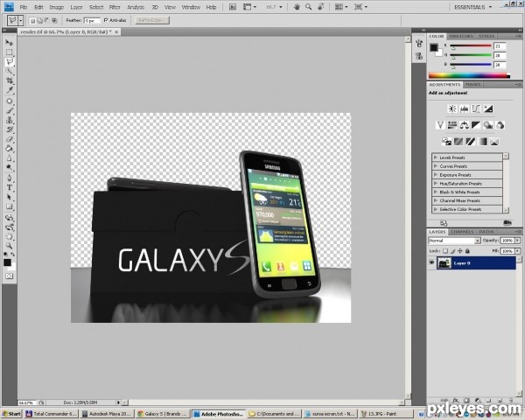Add a Curves adjustment
Image resolution: width=525 pixels, height=420 pixels.
476,108
